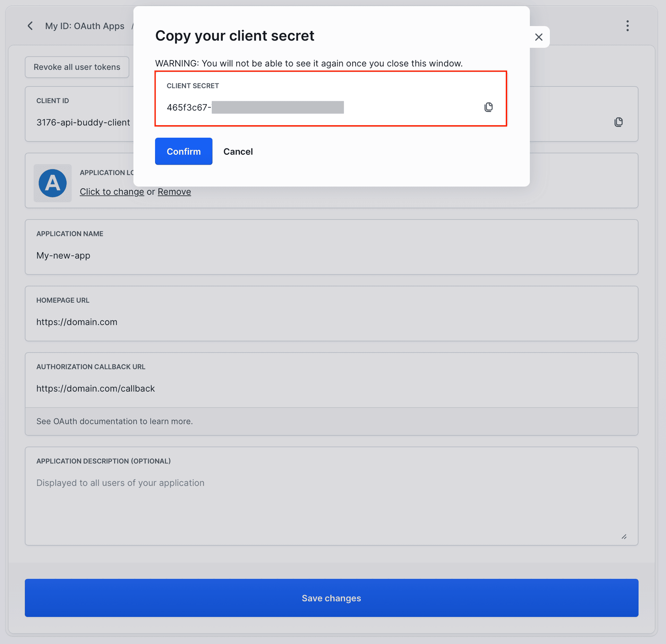Screen dimensions: 666x644
Task: Save changes to the OAuth app
Action: [x=331, y=598]
